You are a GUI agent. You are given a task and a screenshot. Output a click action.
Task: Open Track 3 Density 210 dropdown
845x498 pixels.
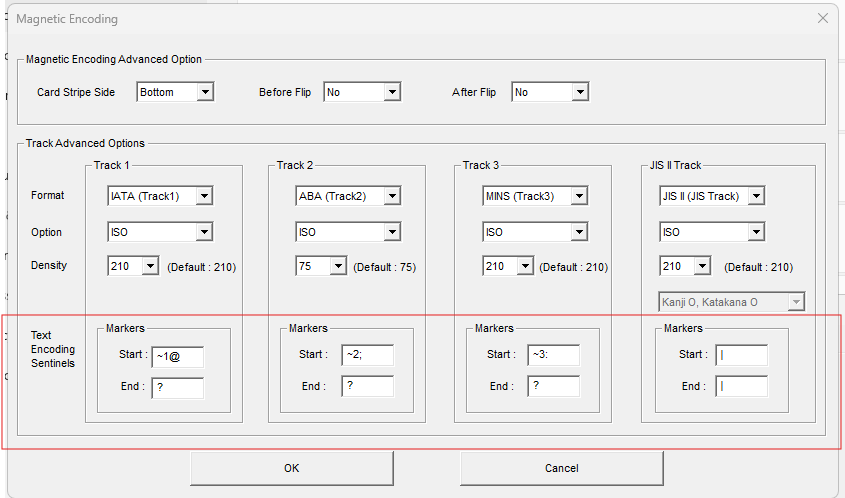(508, 266)
